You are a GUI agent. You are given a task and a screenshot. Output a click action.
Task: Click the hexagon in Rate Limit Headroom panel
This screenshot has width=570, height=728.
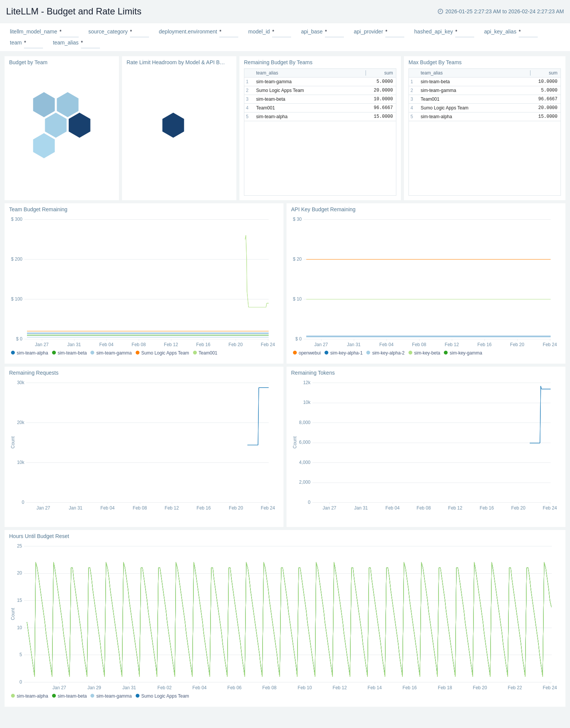click(173, 125)
